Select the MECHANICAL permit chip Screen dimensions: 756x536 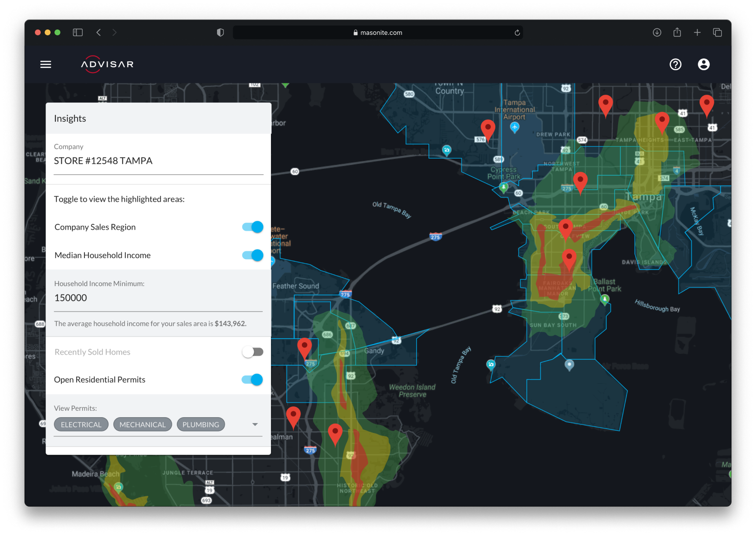[x=142, y=425]
